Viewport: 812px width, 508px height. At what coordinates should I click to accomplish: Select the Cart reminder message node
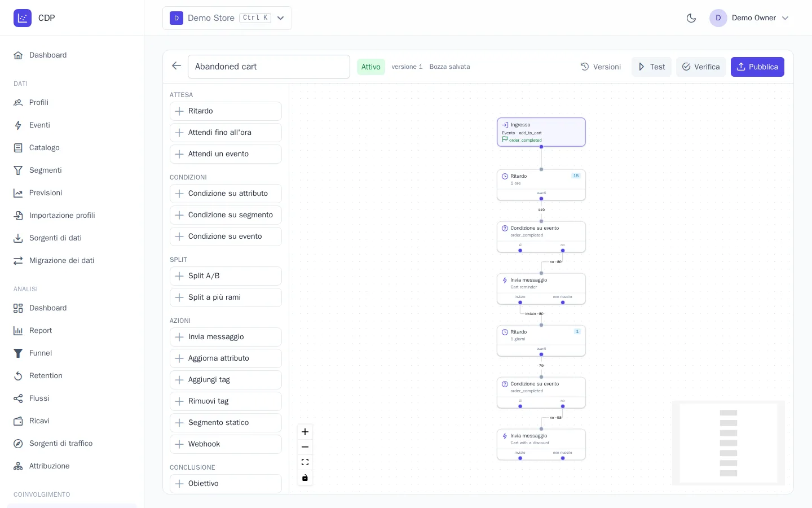541,289
